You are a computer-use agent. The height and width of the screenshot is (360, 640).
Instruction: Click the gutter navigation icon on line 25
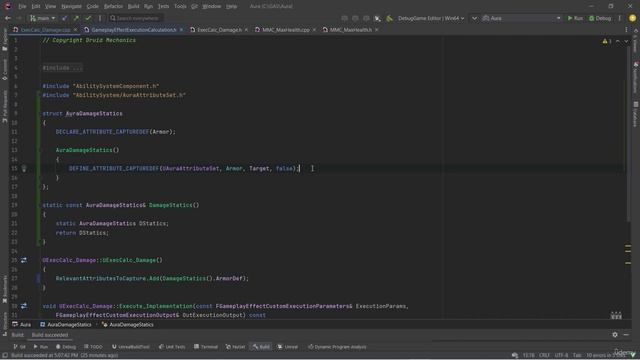coord(24,260)
